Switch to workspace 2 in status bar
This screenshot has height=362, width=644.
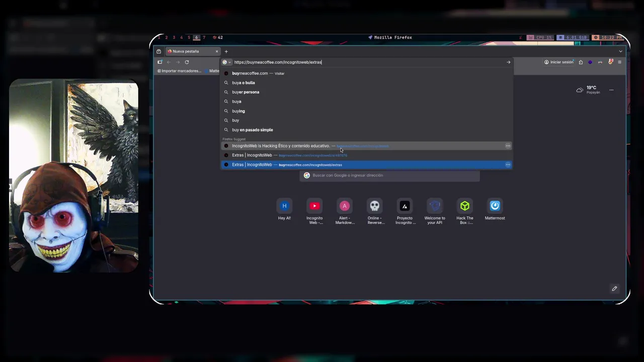pyautogui.click(x=167, y=37)
